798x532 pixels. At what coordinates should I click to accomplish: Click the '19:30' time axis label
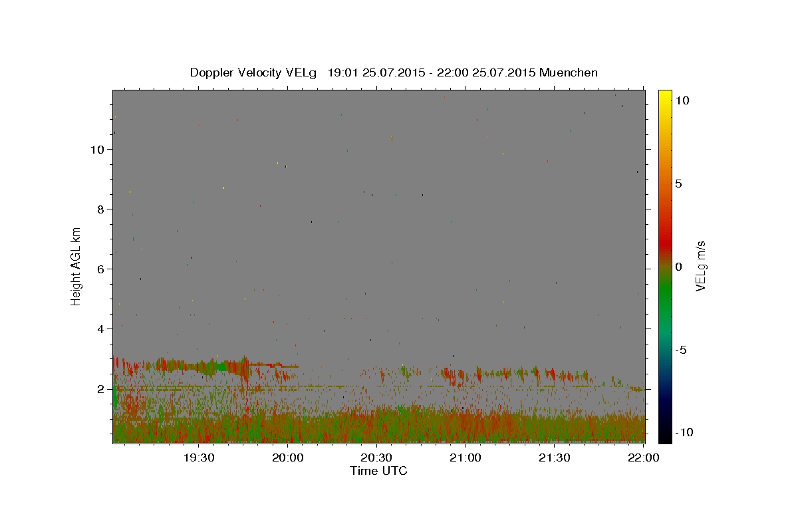click(198, 458)
